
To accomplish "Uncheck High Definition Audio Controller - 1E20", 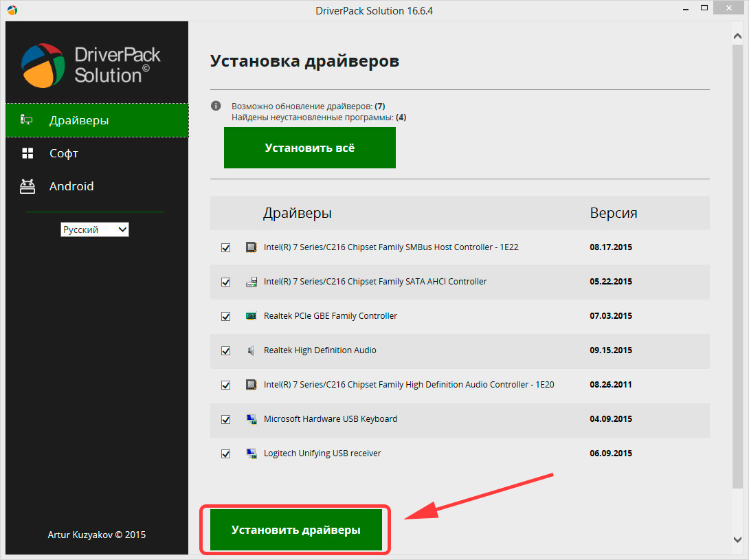I will coord(226,385).
